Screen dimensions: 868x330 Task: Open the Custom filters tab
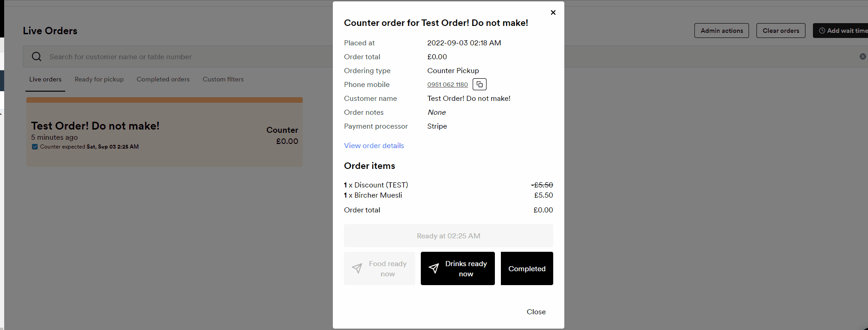(x=223, y=79)
